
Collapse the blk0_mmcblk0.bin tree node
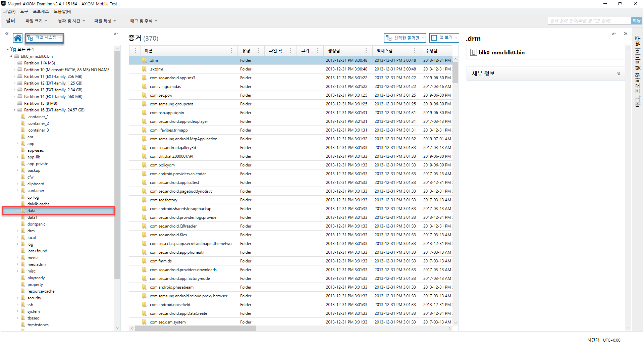(x=11, y=56)
